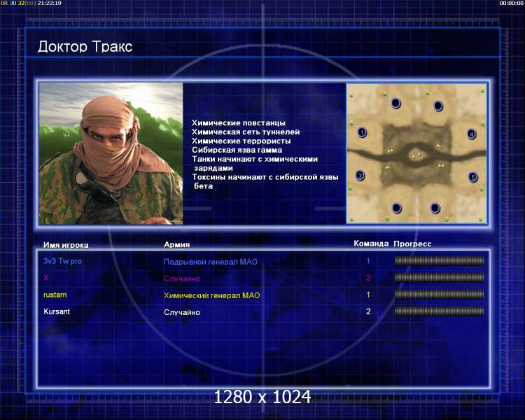This screenshot has width=525, height=420.
Task: Click the unnumbered start marker directly above marker 1
Action: click(x=395, y=103)
